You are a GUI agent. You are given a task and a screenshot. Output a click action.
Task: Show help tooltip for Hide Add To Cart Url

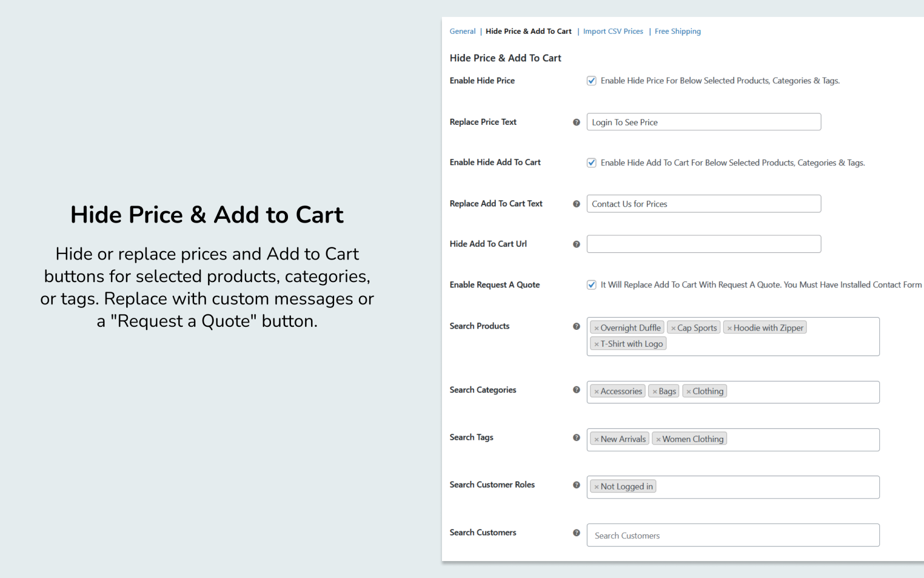(576, 244)
